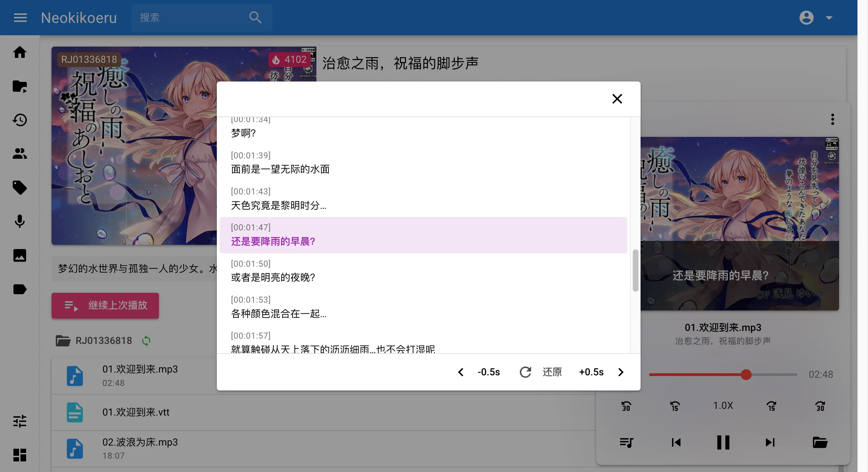
Task: Open the tags sidebar icon
Action: tap(20, 188)
